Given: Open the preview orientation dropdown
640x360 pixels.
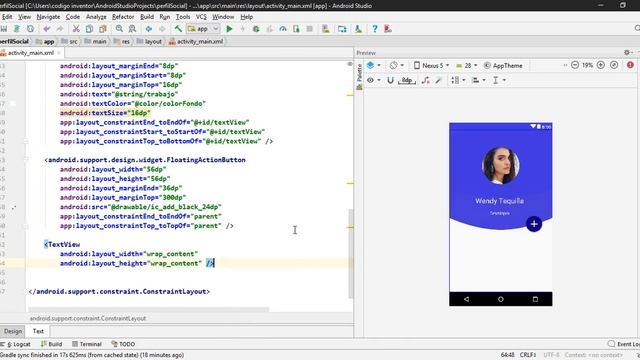Looking at the screenshot, I should point(396,65).
